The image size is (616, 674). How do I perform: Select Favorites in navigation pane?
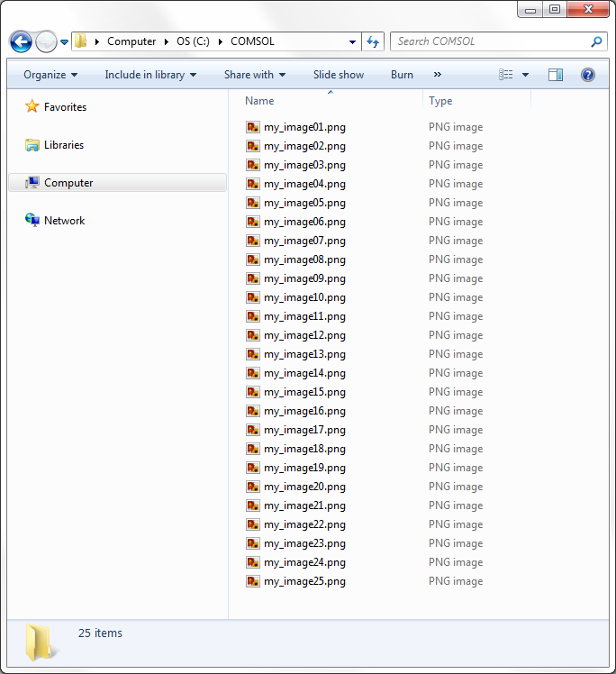(x=65, y=107)
